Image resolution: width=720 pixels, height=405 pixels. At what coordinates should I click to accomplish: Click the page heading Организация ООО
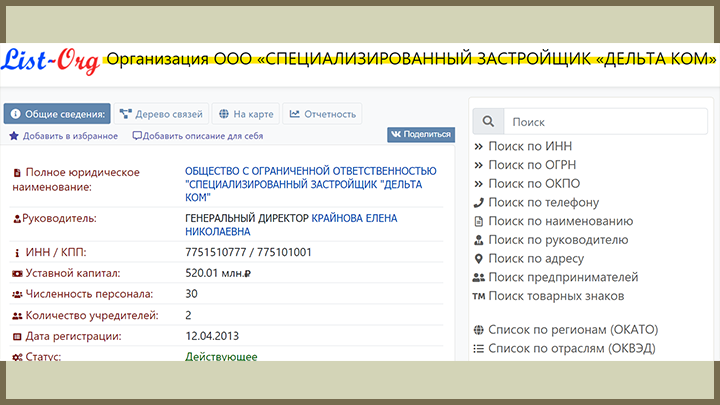click(411, 59)
